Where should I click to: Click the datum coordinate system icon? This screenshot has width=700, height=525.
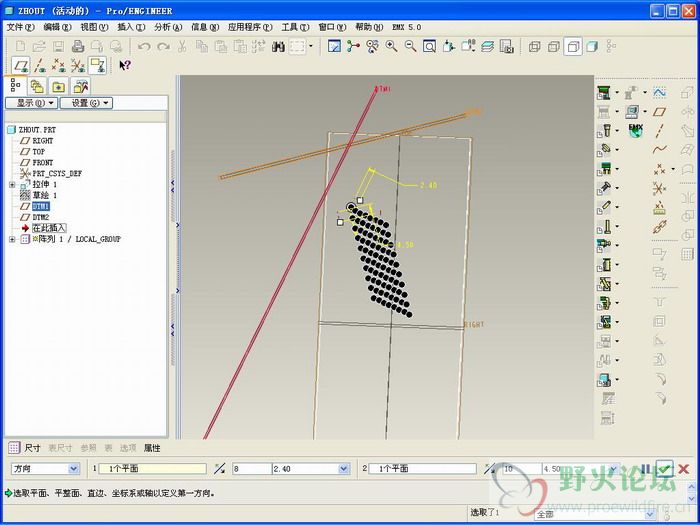[659, 188]
